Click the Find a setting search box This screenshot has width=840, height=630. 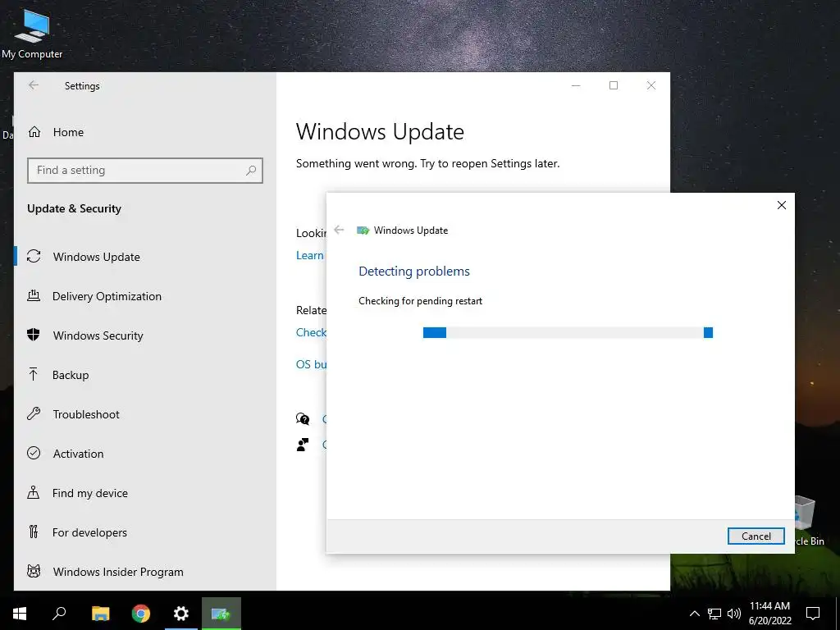(144, 171)
